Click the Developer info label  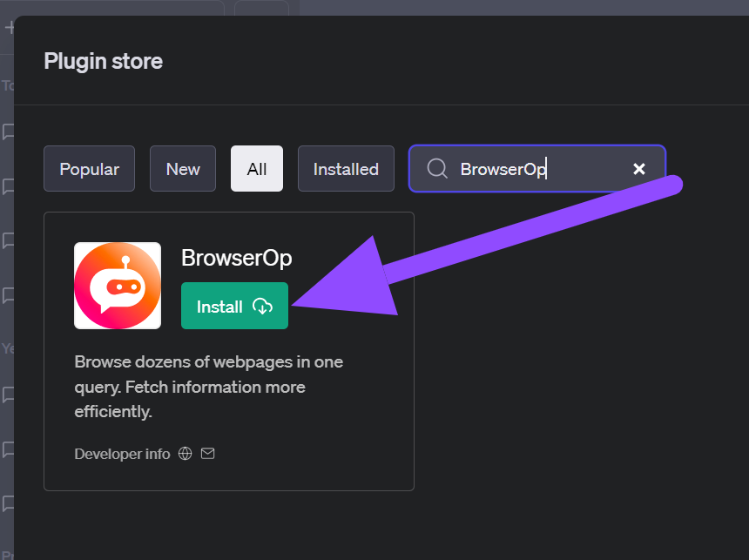tap(122, 454)
